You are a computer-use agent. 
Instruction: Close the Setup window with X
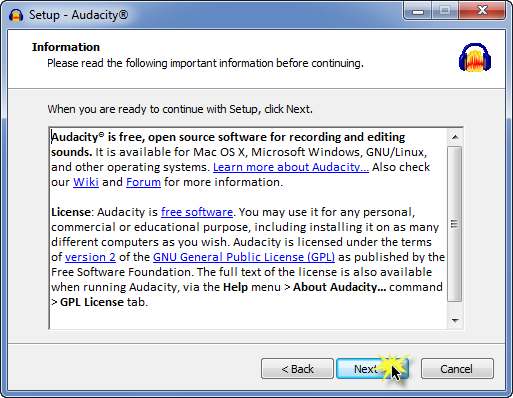click(x=482, y=11)
